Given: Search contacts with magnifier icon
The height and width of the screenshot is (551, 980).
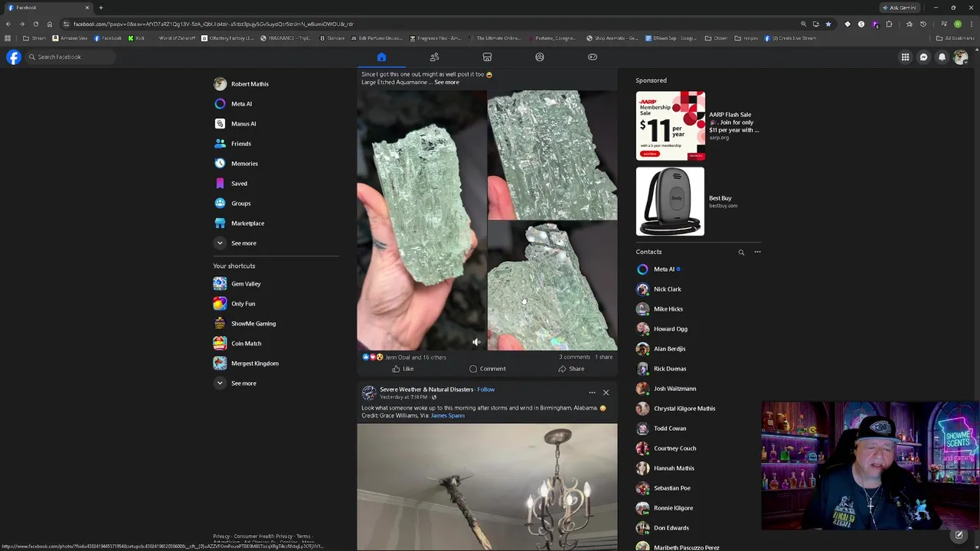Looking at the screenshot, I should point(741,252).
